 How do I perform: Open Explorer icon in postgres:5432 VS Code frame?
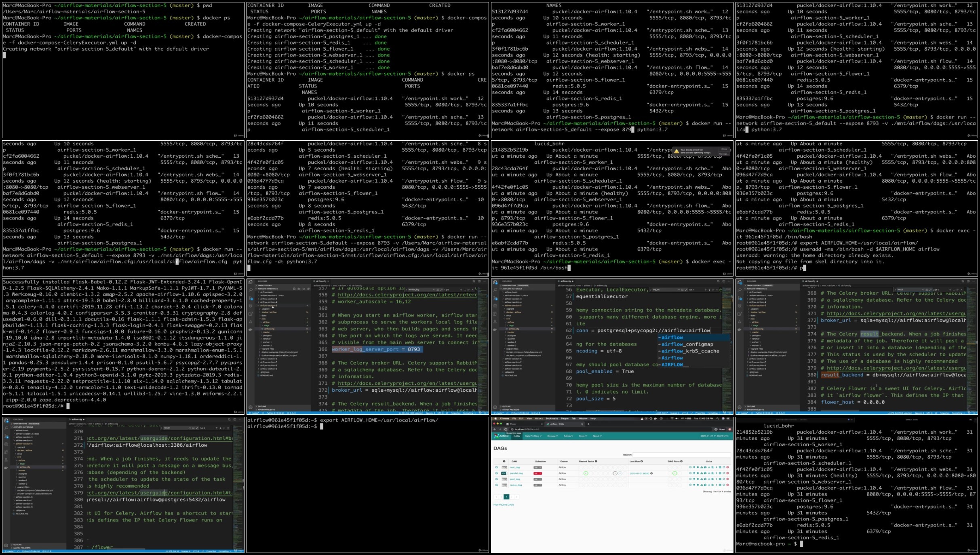[6, 421]
